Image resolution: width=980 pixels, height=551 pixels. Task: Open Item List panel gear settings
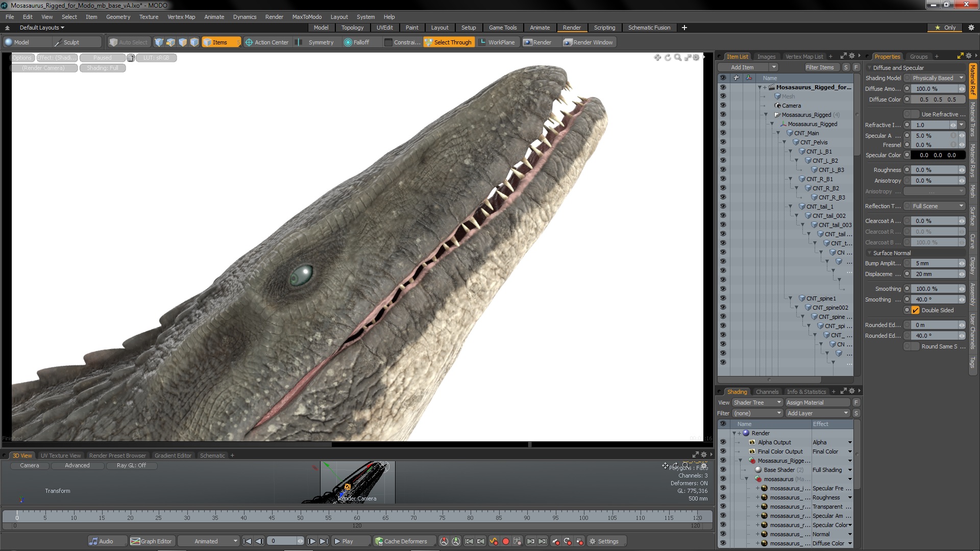852,56
